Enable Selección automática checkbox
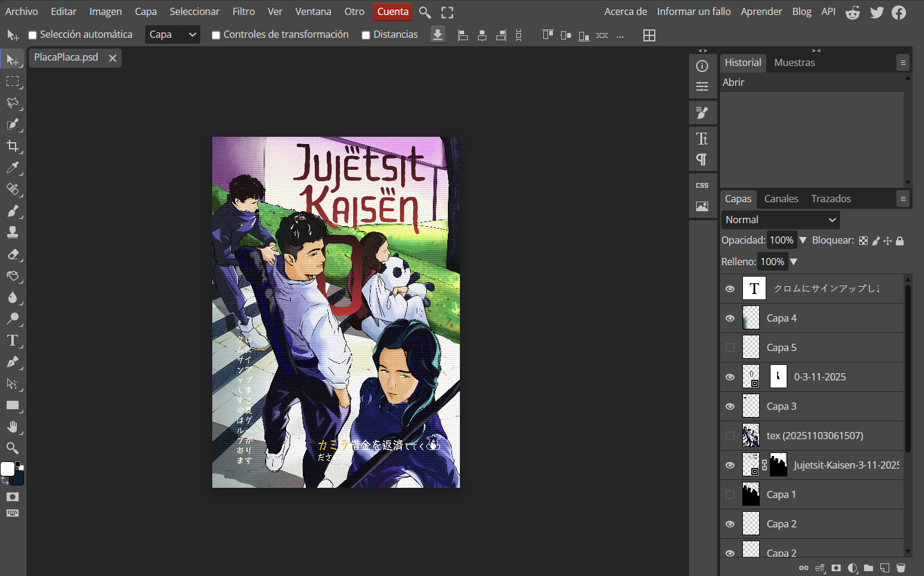 33,35
